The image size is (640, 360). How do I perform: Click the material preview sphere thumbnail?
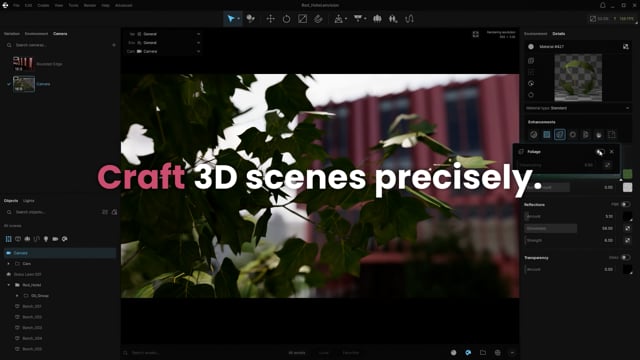click(x=578, y=78)
